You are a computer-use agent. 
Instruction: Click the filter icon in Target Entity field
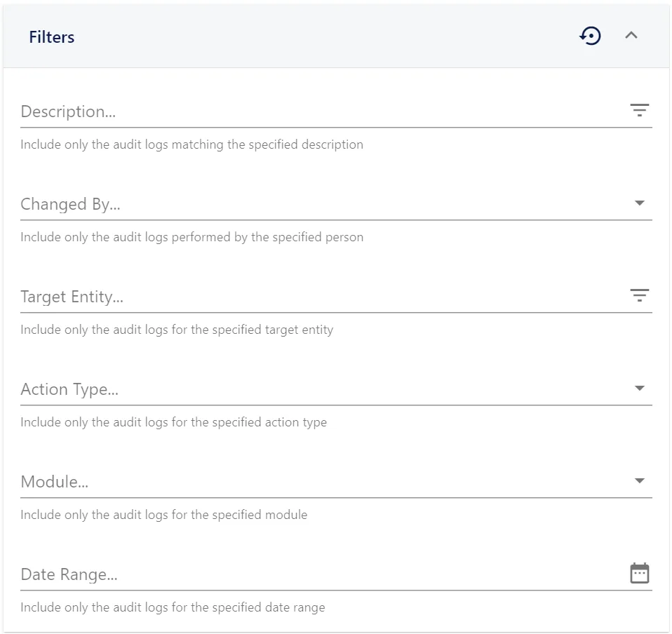click(640, 295)
